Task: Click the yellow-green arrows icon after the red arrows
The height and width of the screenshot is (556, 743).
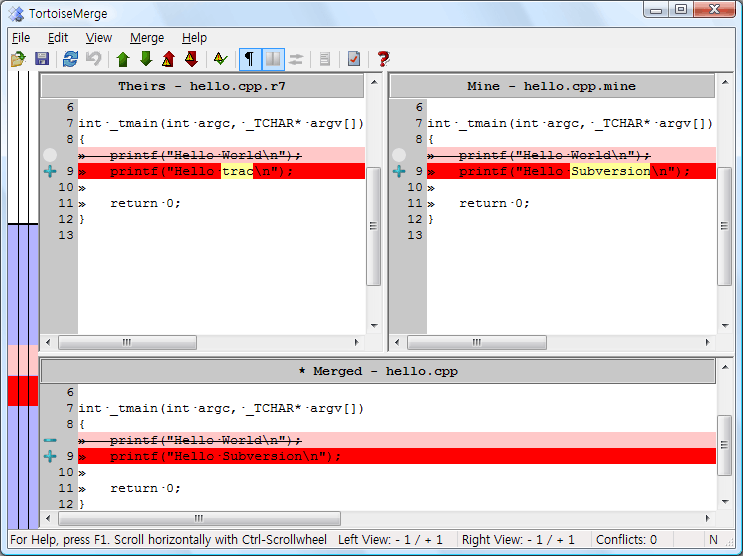Action: (221, 60)
